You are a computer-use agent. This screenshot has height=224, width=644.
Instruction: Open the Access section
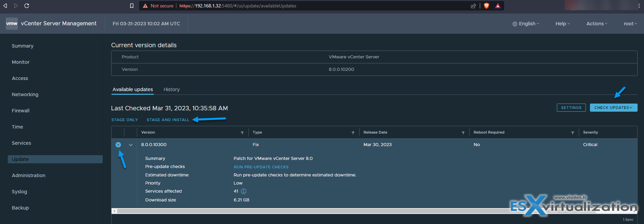[x=20, y=78]
